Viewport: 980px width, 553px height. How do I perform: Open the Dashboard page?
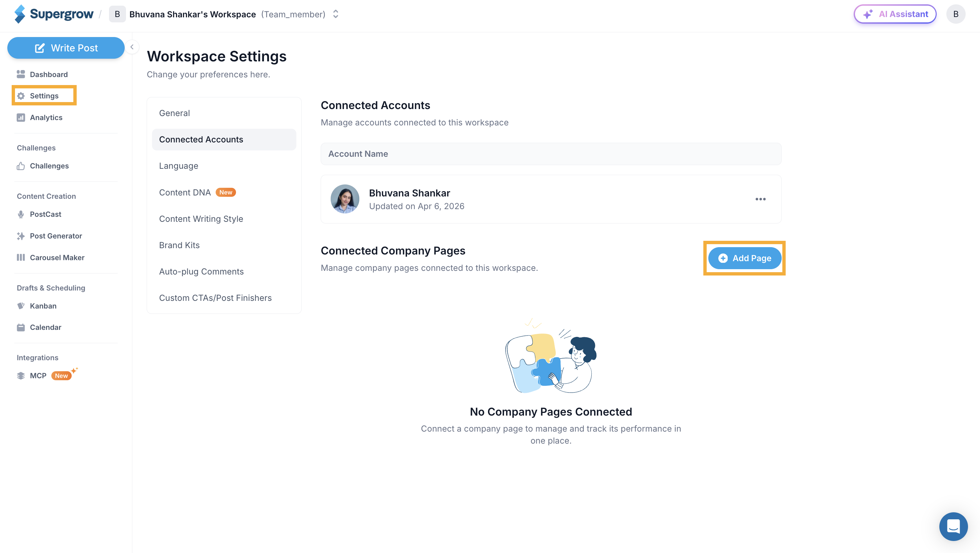(x=49, y=74)
